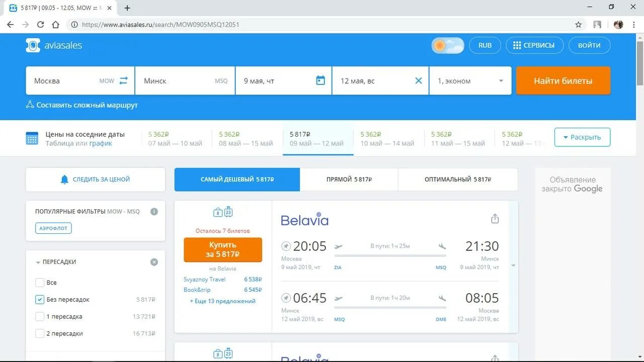Viewport: 644px width, 362px height.
Task: Uncheck Без пересадок checkbox
Action: click(x=40, y=300)
